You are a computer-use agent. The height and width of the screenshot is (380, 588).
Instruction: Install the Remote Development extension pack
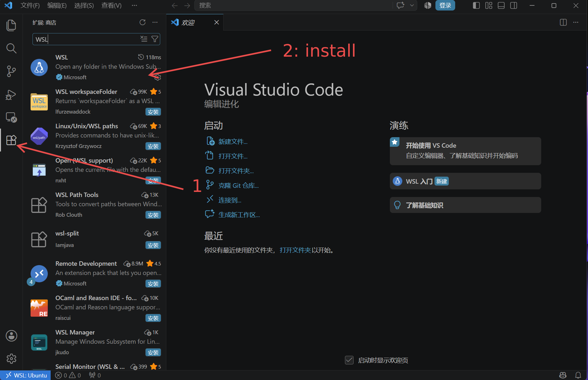point(153,284)
